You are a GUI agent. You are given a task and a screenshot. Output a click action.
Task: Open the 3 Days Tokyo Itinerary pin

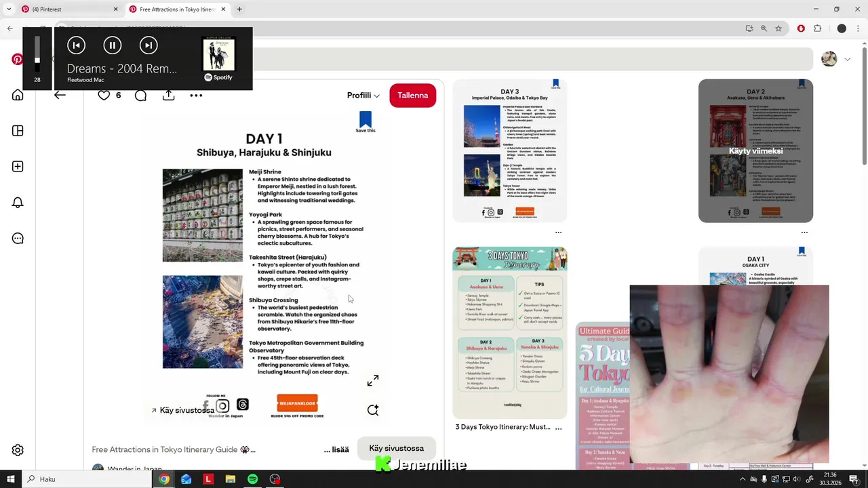(510, 333)
